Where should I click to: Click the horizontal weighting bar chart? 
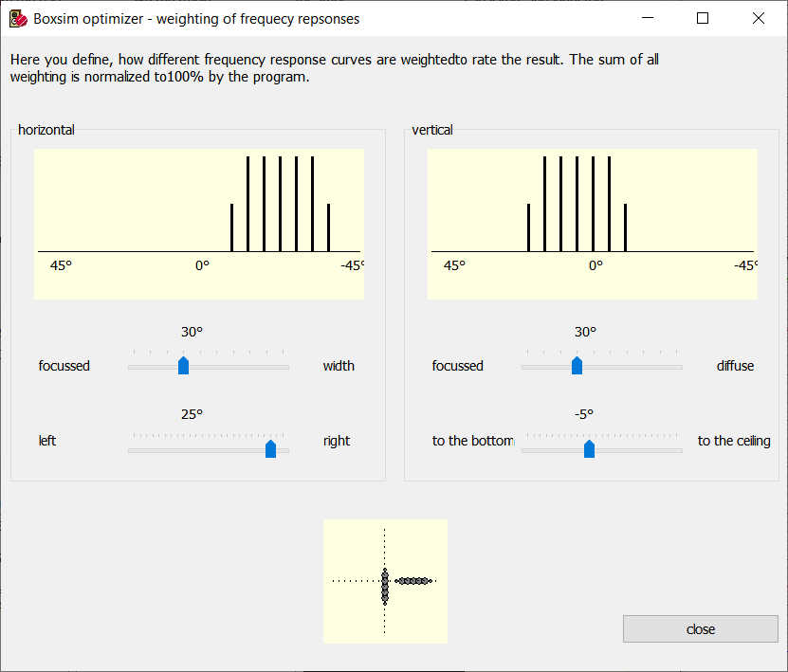[x=199, y=224]
